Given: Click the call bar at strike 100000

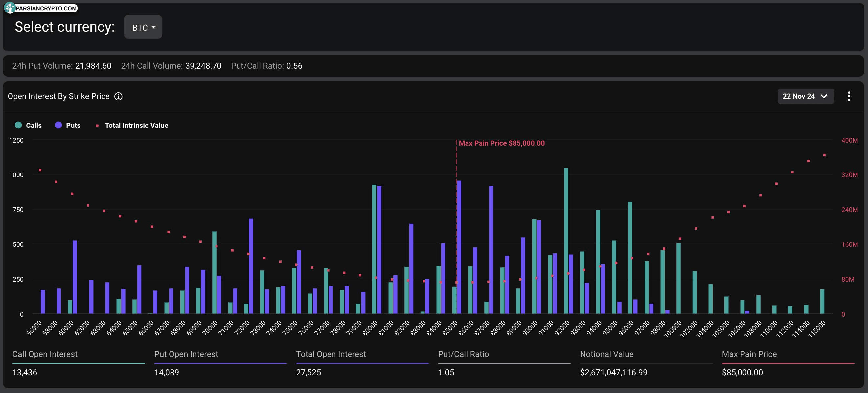Looking at the screenshot, I should tap(678, 278).
